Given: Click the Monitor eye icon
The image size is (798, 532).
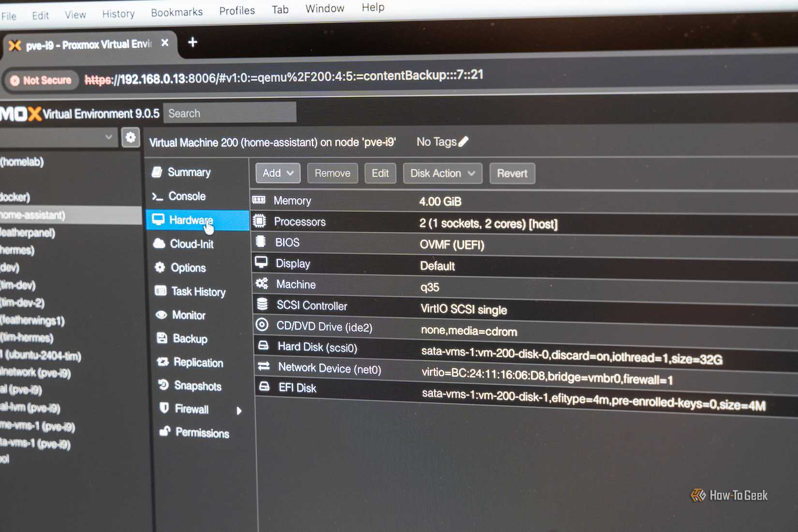Looking at the screenshot, I should (162, 315).
